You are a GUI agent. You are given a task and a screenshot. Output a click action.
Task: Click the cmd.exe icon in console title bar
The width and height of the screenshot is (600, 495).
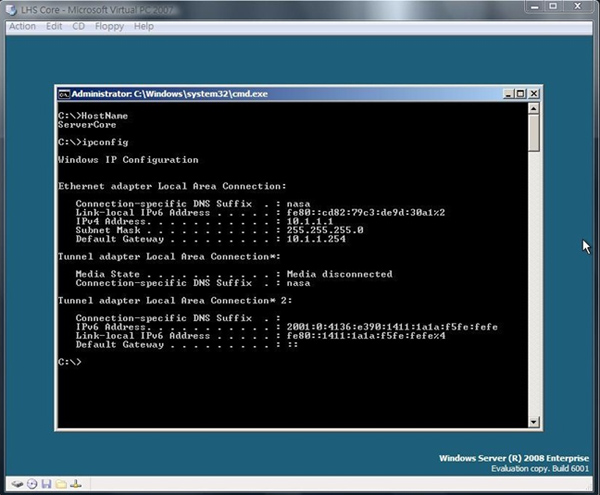click(x=64, y=94)
